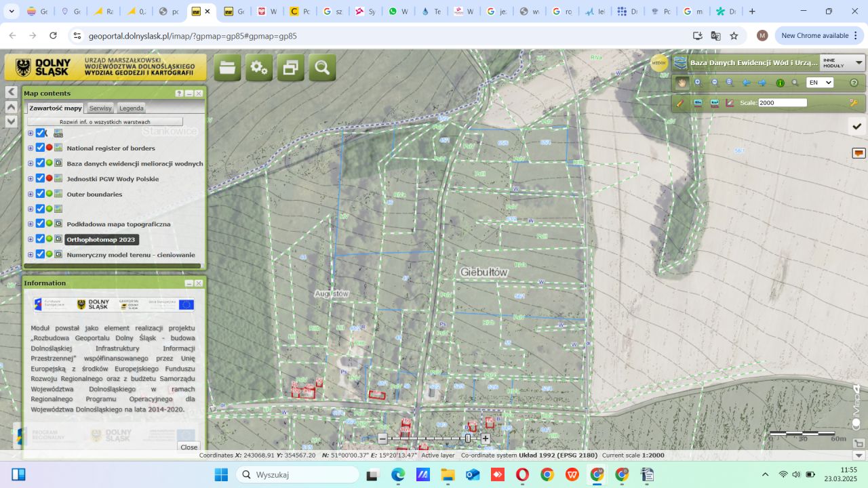
Task: Select the pan hand tool
Action: 682,83
